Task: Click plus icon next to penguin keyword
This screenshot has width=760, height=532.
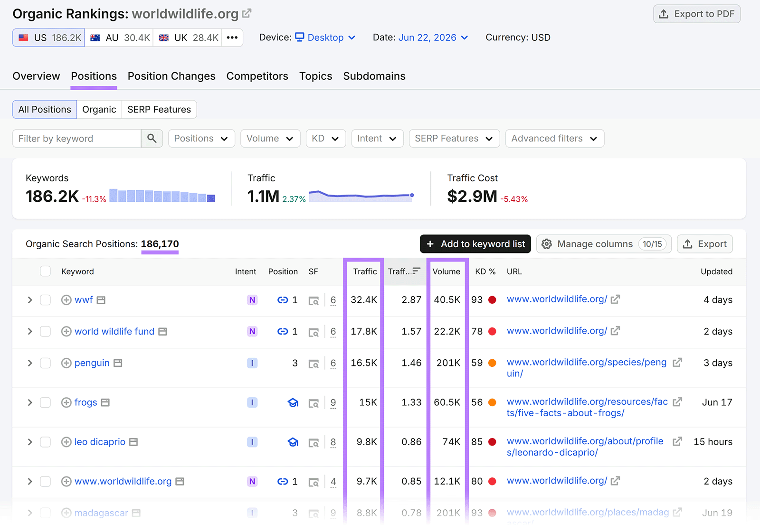Action: click(x=66, y=363)
